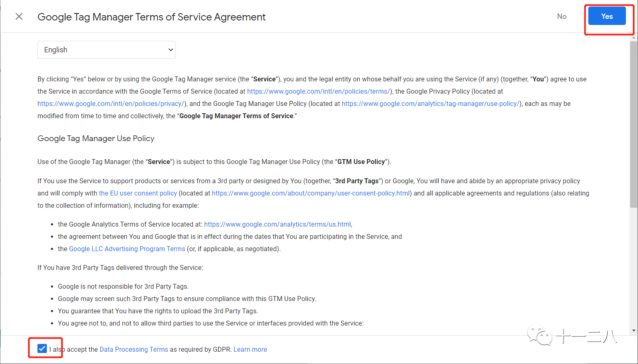Open the Data Processing Terms link

click(134, 349)
